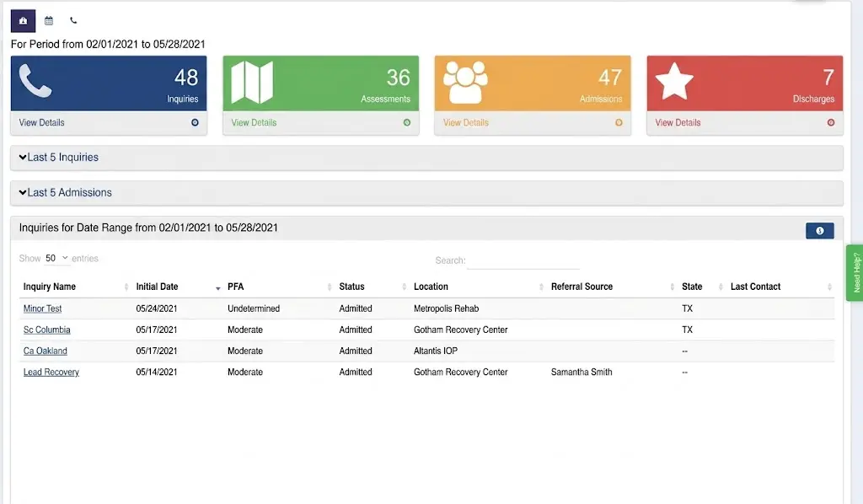Sort table by Initial Date column
This screenshot has width=863, height=504.
click(x=178, y=287)
